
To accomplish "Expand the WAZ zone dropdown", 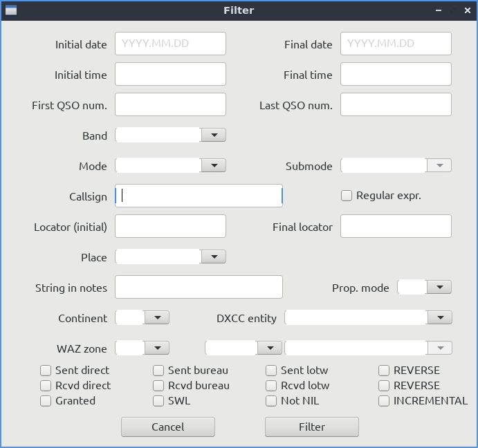I will (x=142, y=348).
